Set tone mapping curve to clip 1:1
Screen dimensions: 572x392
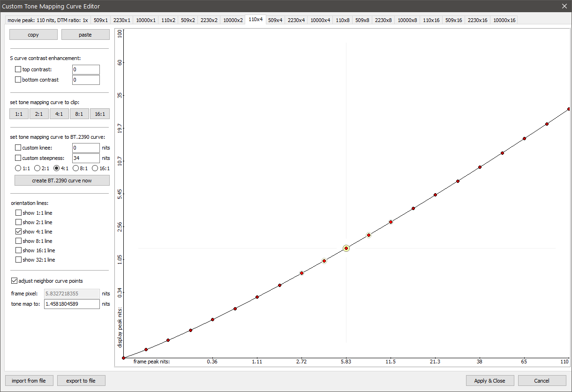pyautogui.click(x=19, y=114)
